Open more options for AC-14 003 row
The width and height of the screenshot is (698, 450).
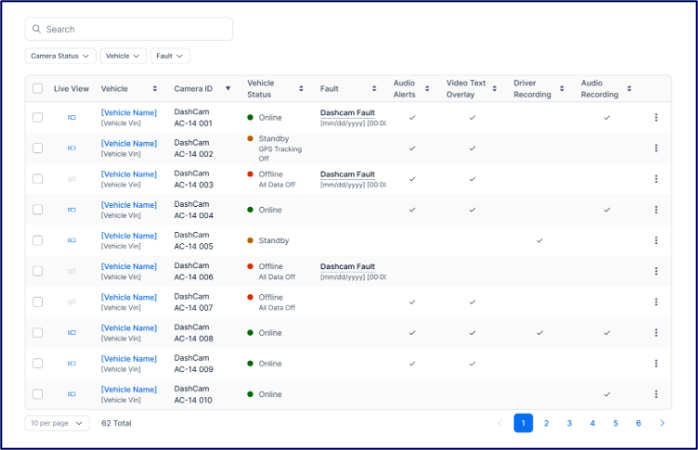click(x=656, y=179)
